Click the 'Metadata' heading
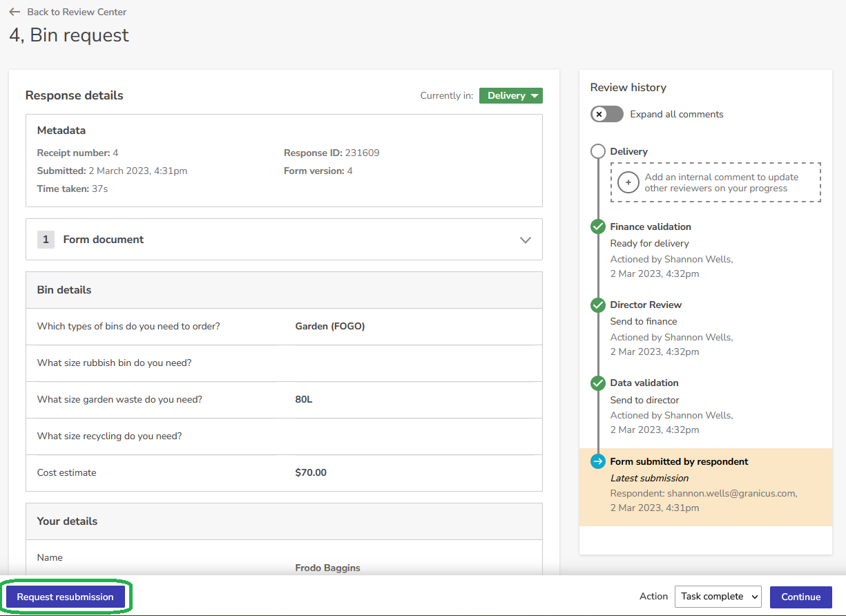Image resolution: width=846 pixels, height=616 pixels. coord(61,131)
